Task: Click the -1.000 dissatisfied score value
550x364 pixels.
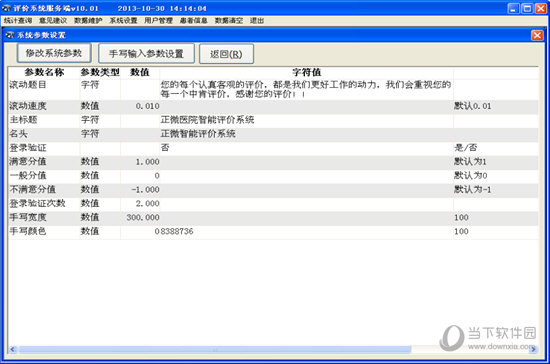Action: [x=145, y=189]
